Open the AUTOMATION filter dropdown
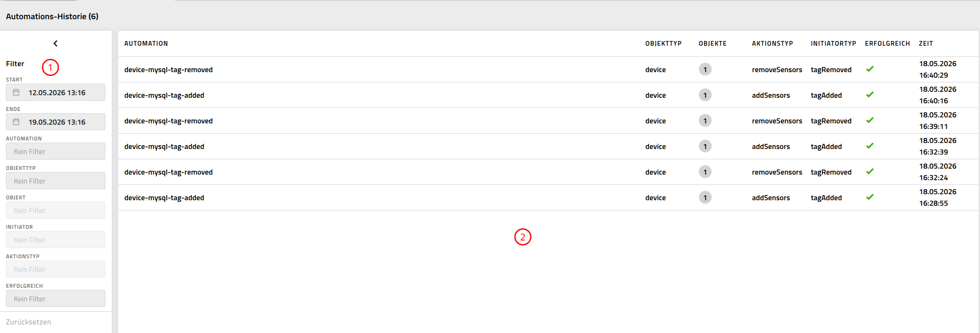 coord(55,151)
